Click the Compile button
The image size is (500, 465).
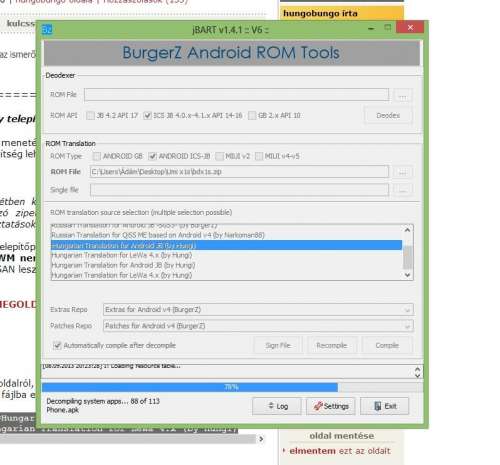[x=387, y=345]
